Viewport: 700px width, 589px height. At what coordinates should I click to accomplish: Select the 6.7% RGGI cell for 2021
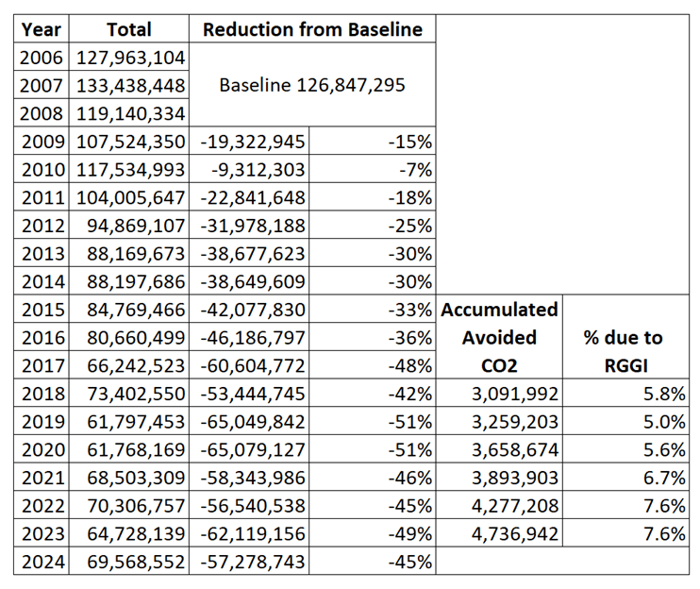tap(662, 479)
